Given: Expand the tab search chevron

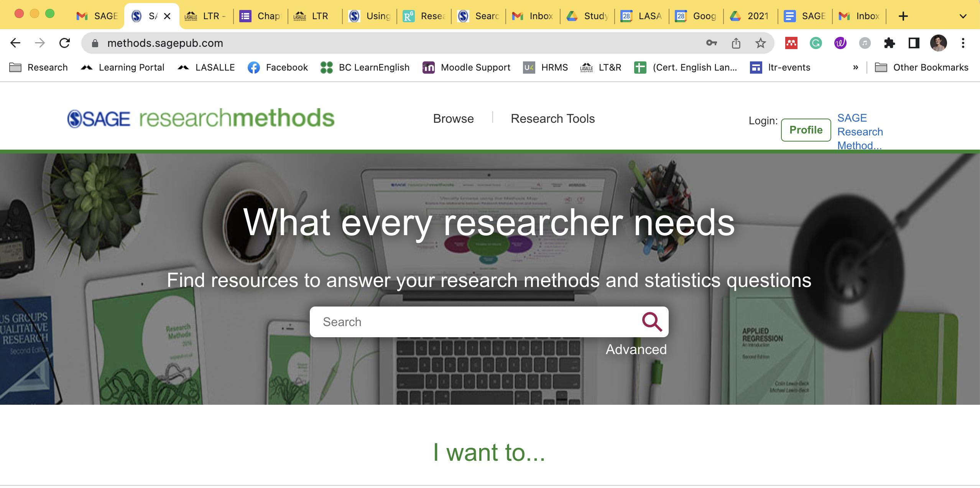Looking at the screenshot, I should (x=963, y=16).
